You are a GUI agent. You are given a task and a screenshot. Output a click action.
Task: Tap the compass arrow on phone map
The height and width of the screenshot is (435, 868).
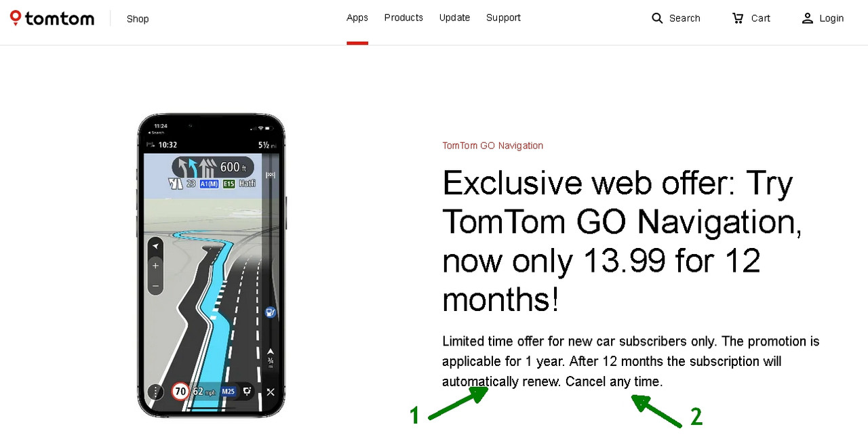[155, 246]
